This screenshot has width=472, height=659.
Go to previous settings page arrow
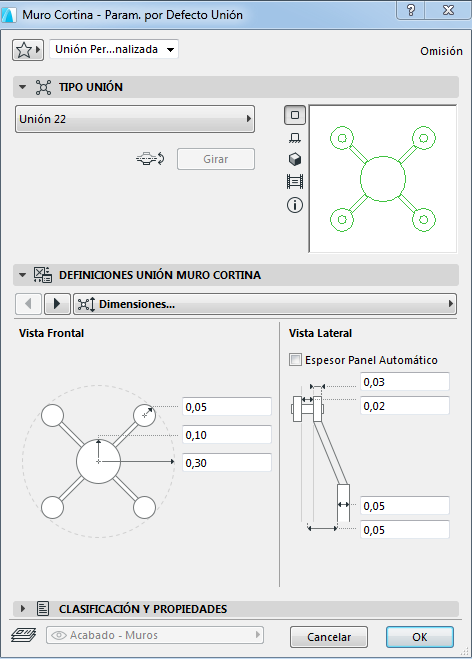tap(28, 303)
